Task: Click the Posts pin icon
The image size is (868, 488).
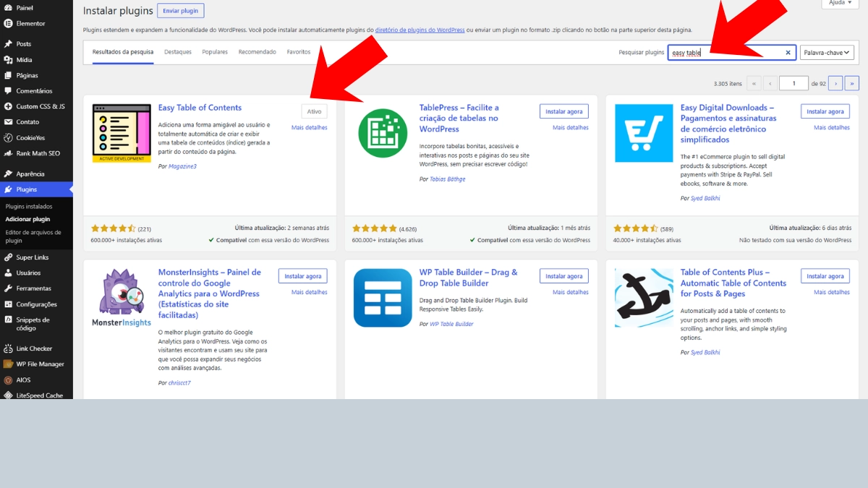Action: tap(8, 44)
